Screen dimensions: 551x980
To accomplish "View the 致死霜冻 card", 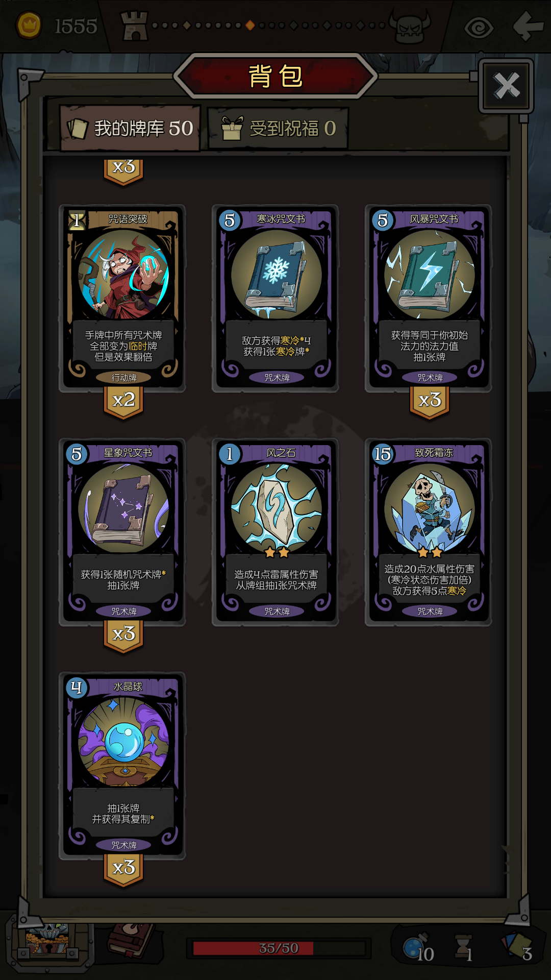I will pyautogui.click(x=429, y=532).
